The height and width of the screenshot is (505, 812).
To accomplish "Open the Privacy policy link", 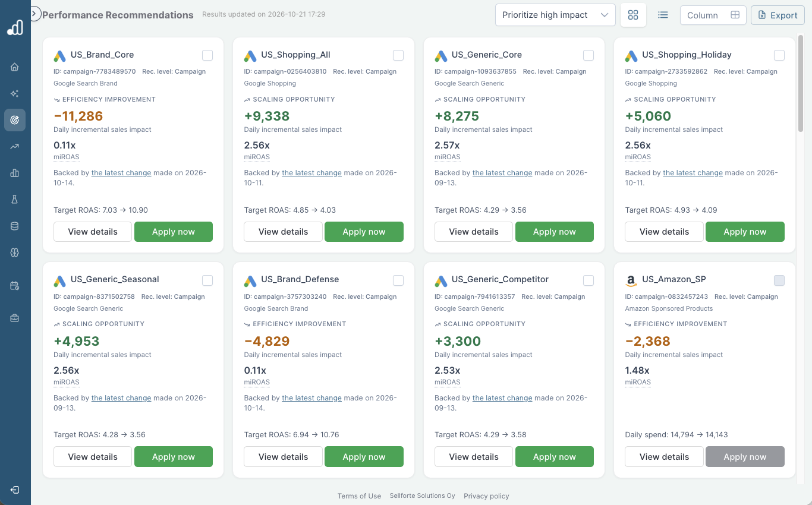I will (x=486, y=496).
